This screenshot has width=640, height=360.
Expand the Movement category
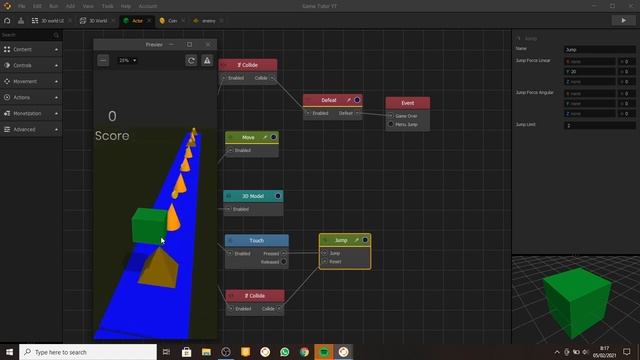point(31,81)
